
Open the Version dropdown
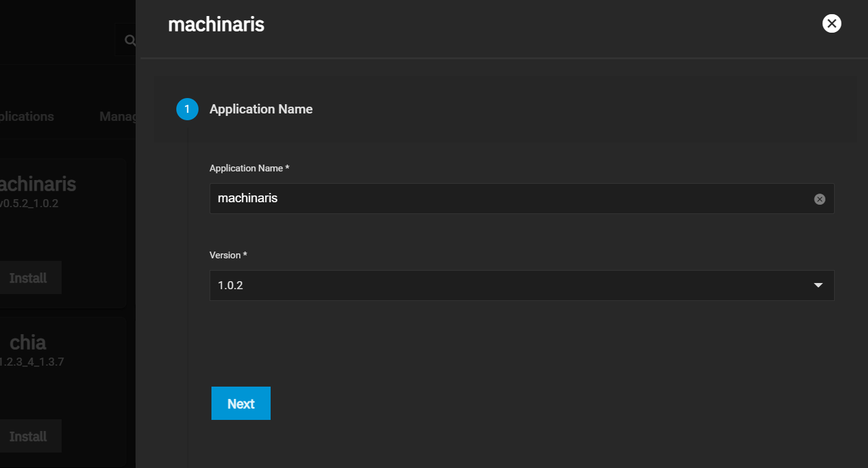point(522,285)
